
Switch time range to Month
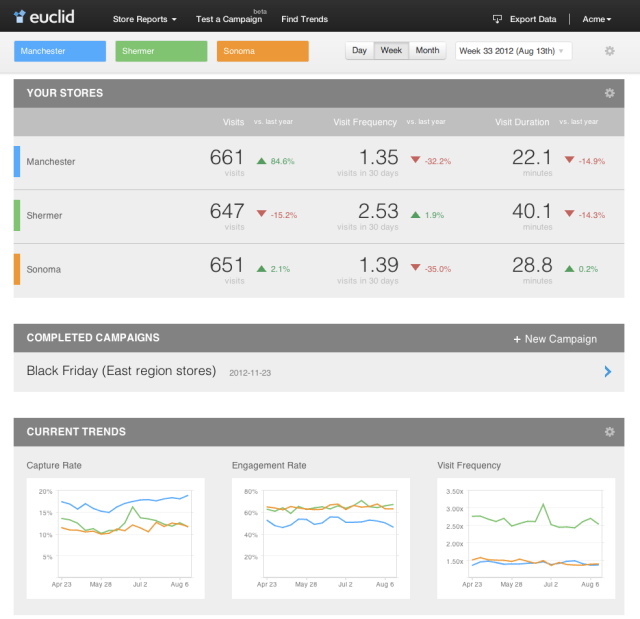pyautogui.click(x=427, y=51)
